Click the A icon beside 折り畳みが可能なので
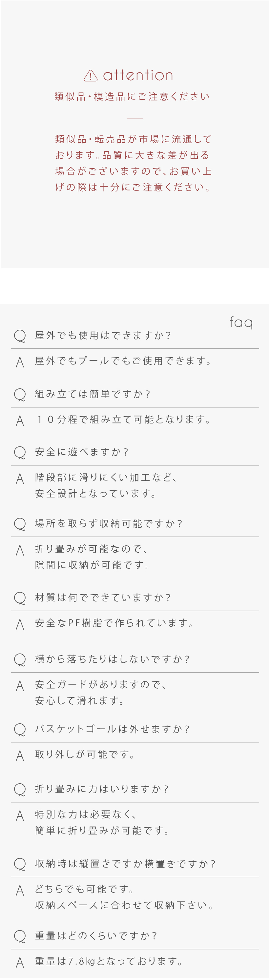The width and height of the screenshot is (269, 980). point(20,550)
